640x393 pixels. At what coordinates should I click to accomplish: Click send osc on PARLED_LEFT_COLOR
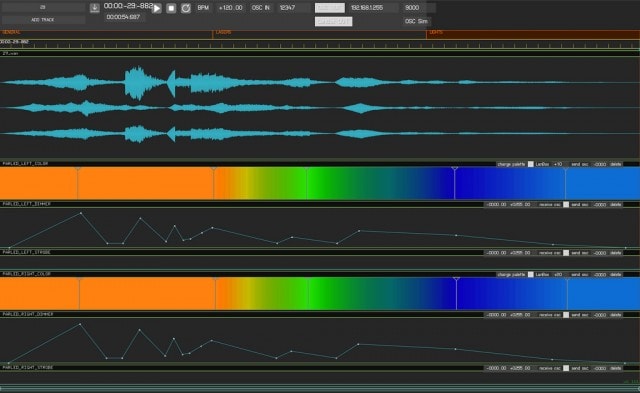click(580, 164)
